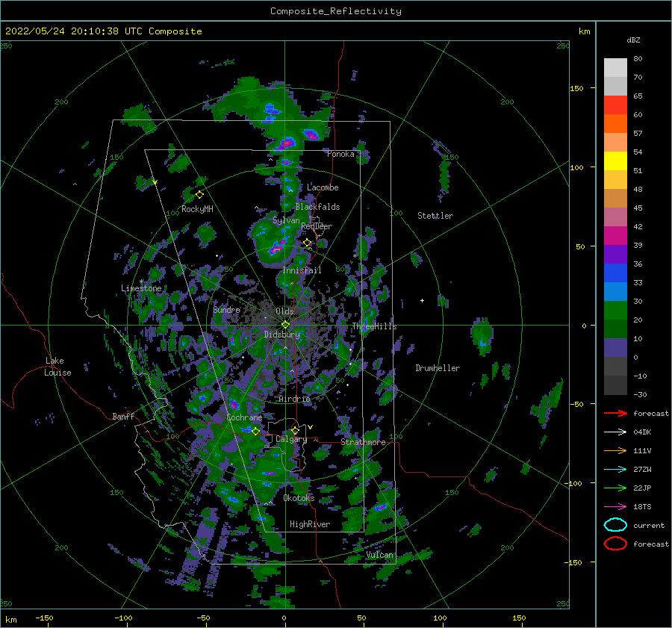Click the current legend text
The height and width of the screenshot is (628, 672).
click(649, 525)
